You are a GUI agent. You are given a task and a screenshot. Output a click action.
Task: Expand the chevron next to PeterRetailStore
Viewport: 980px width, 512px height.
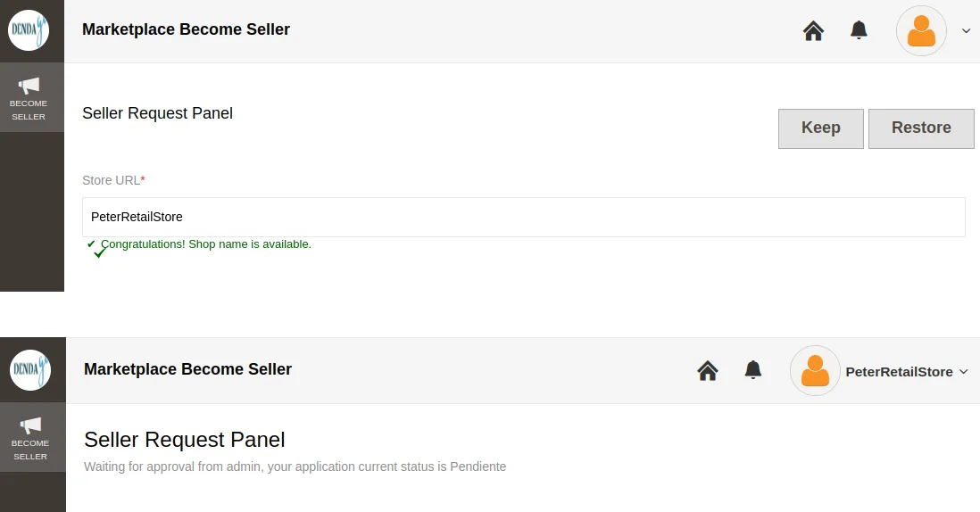tap(963, 372)
